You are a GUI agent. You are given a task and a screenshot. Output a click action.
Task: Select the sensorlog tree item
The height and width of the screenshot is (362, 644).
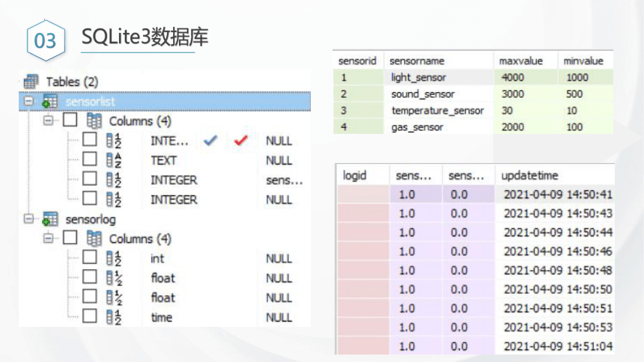91,220
